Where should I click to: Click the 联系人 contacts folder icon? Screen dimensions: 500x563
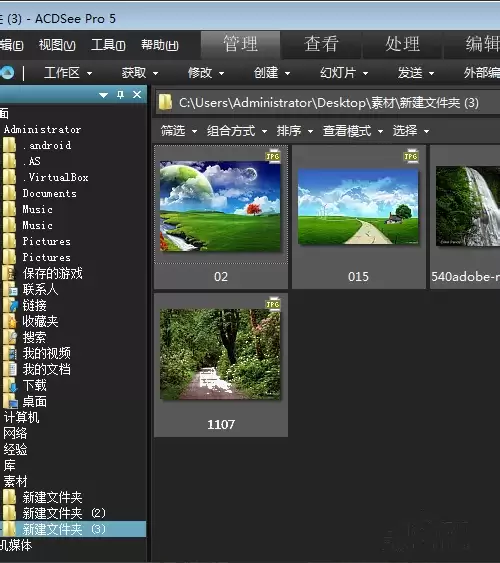coord(10,289)
